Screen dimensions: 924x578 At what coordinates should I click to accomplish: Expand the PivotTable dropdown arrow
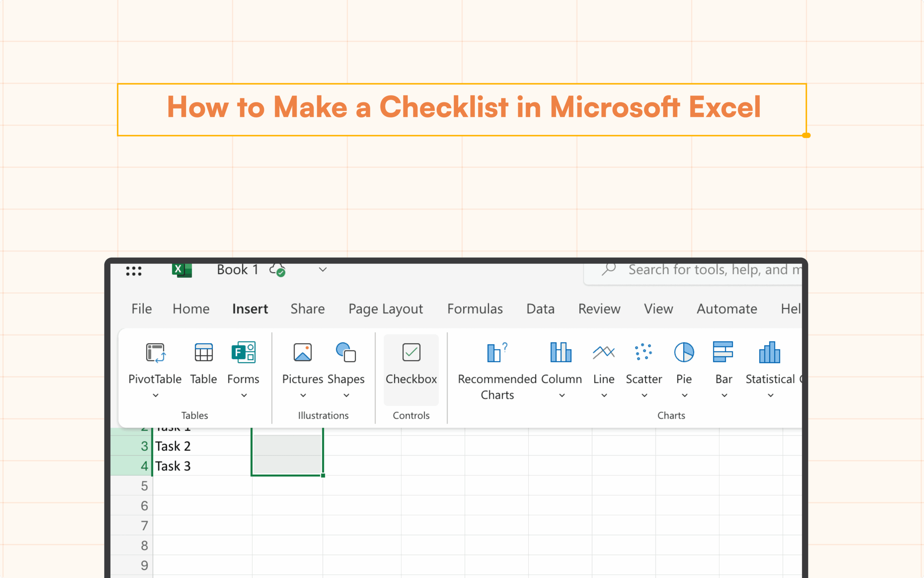click(x=156, y=395)
